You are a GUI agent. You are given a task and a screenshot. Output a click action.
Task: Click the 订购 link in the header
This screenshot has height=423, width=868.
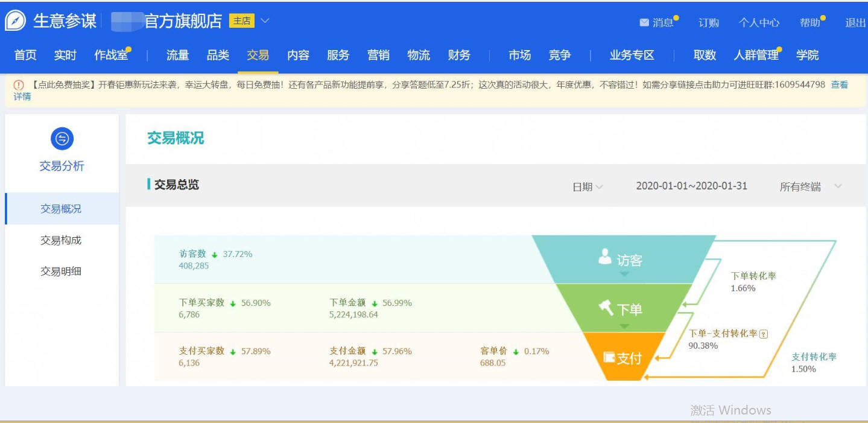click(x=709, y=23)
